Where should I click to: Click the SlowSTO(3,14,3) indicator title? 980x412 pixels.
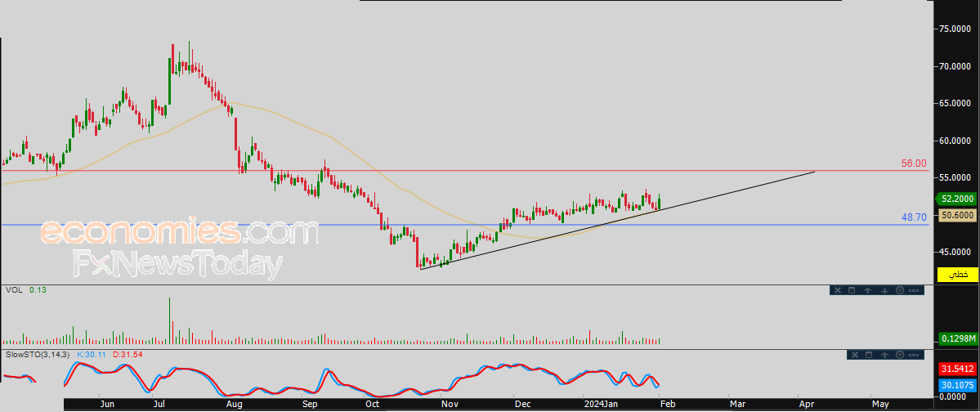tap(38, 354)
